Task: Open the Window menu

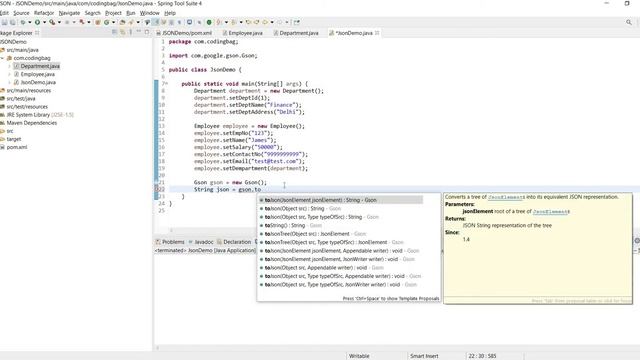Action: point(149,13)
